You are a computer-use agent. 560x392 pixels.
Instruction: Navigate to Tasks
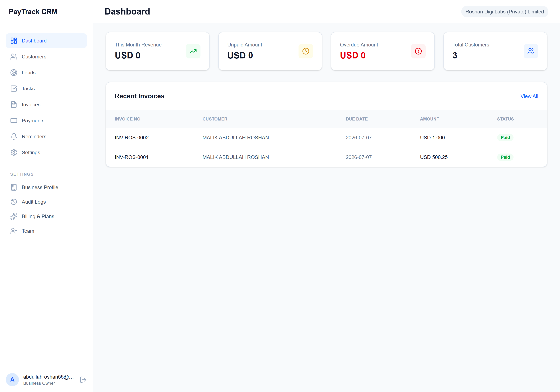pyautogui.click(x=46, y=89)
